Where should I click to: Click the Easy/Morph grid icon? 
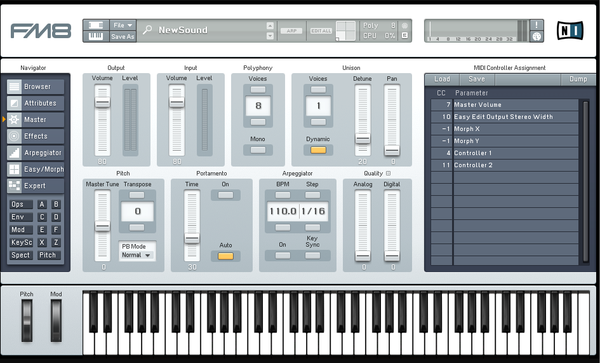click(15, 169)
